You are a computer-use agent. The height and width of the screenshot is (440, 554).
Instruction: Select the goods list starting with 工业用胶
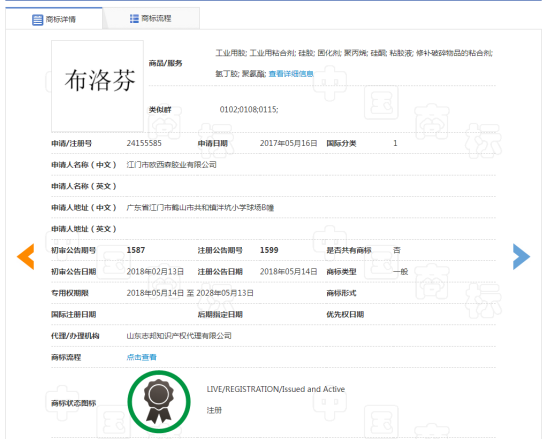(x=354, y=63)
